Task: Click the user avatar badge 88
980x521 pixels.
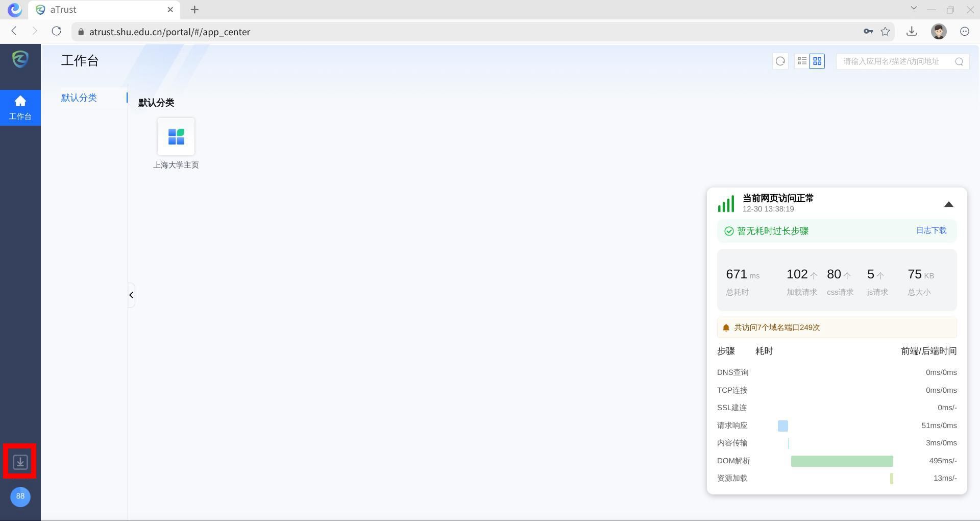Action: [x=20, y=496]
